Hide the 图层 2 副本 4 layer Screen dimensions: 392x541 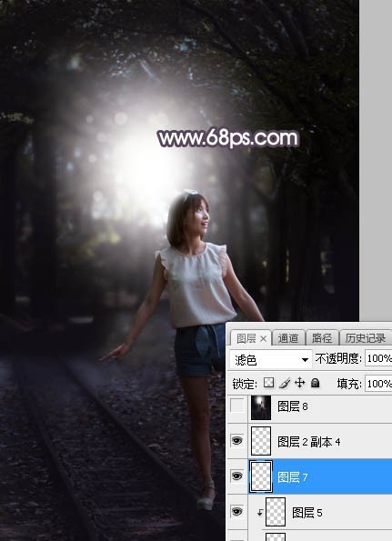236,441
